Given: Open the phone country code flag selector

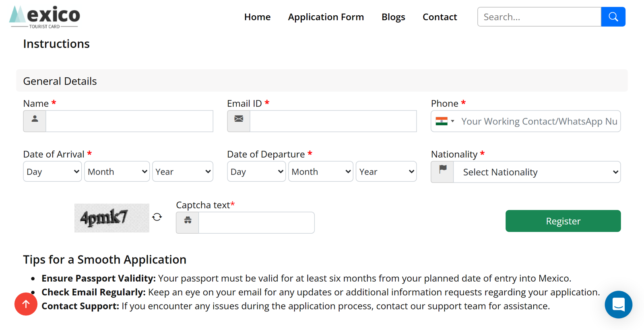Looking at the screenshot, I should coord(445,121).
